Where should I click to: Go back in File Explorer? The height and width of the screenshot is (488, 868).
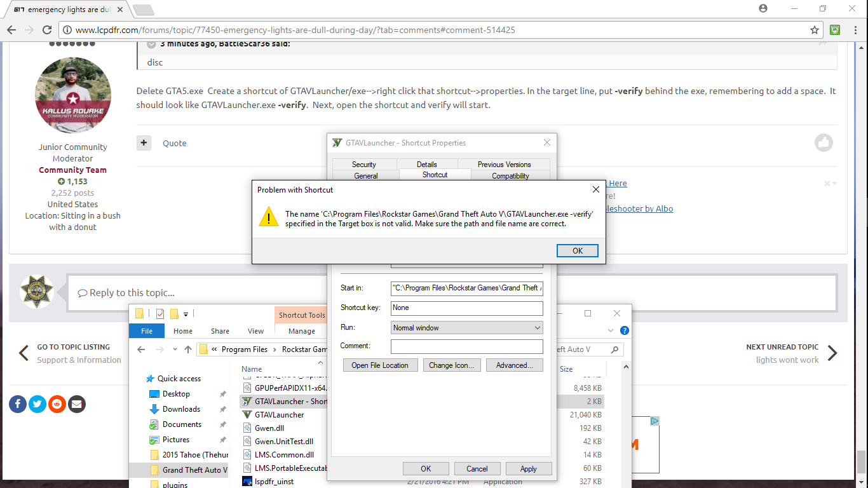(142, 349)
